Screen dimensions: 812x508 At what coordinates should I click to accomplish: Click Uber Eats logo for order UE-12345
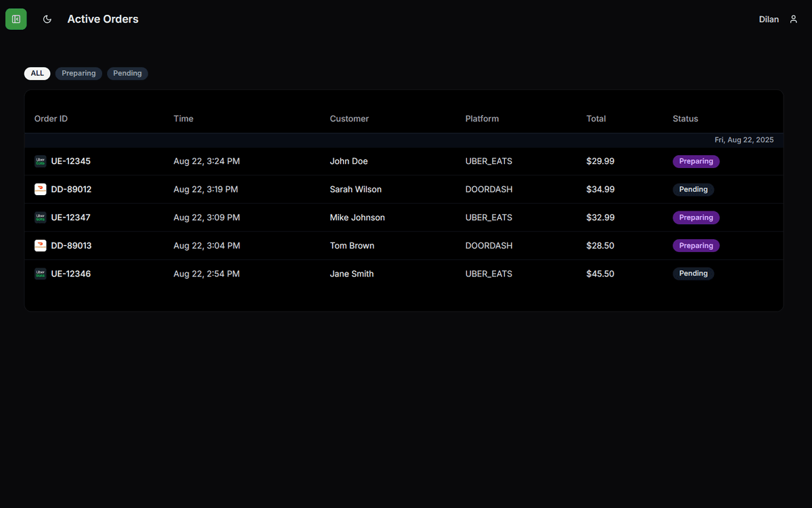(41, 161)
